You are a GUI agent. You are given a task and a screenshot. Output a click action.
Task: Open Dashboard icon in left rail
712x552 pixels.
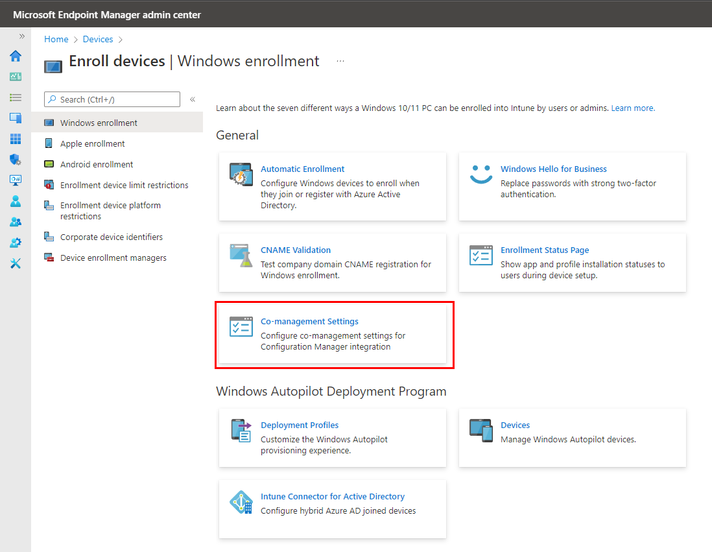point(15,77)
